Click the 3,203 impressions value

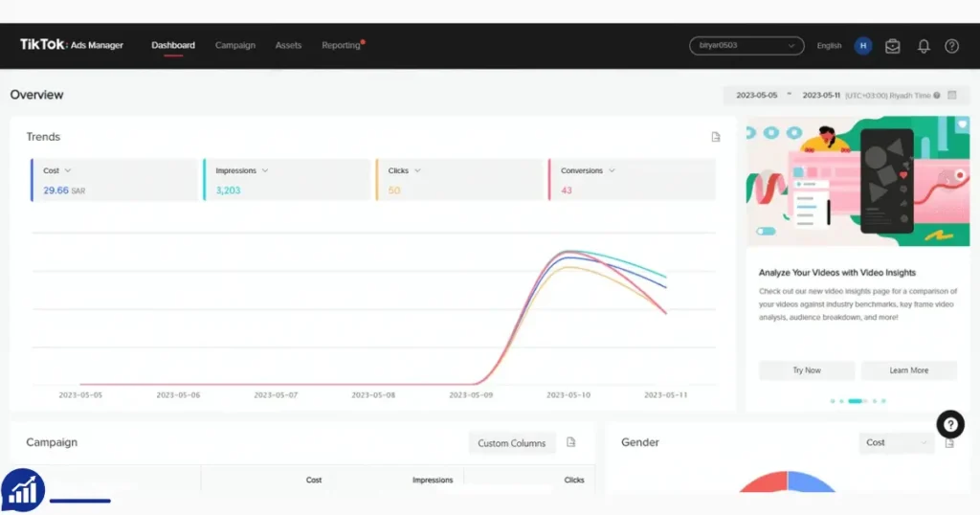(x=228, y=190)
